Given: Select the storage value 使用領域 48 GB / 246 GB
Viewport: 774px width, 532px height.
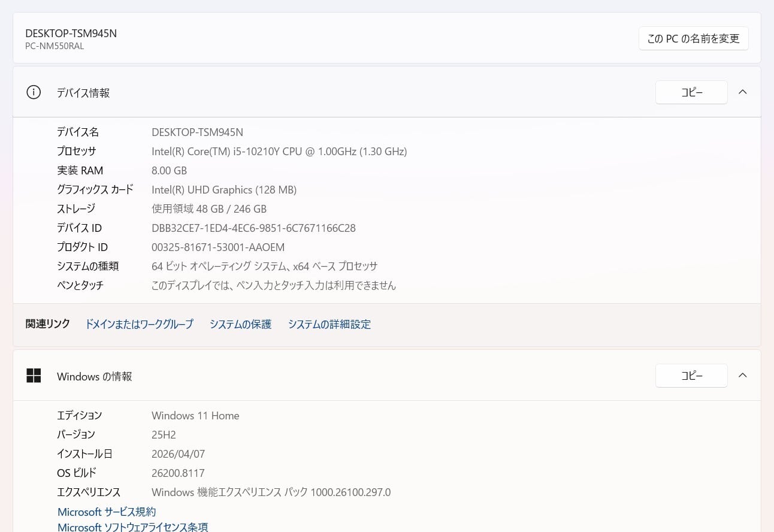Looking at the screenshot, I should tap(209, 209).
